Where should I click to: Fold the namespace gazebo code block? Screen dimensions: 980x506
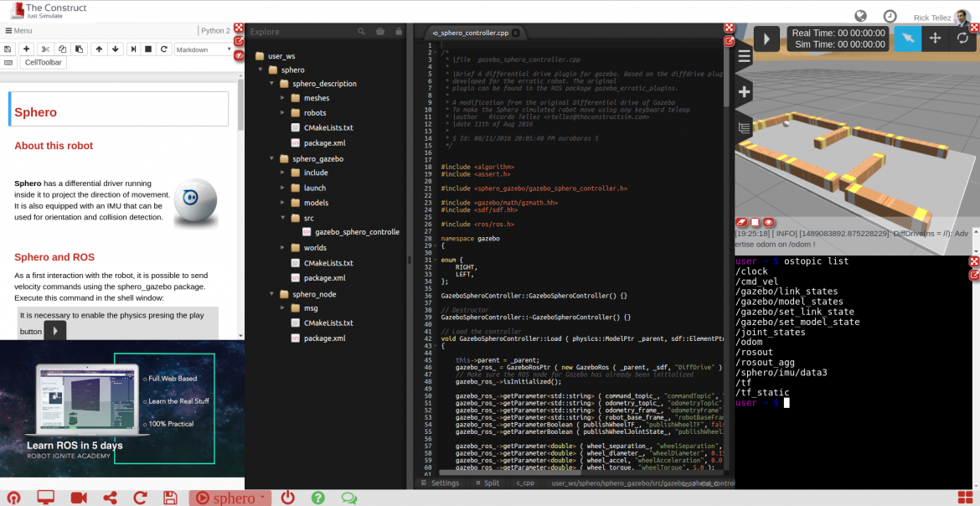click(x=435, y=245)
